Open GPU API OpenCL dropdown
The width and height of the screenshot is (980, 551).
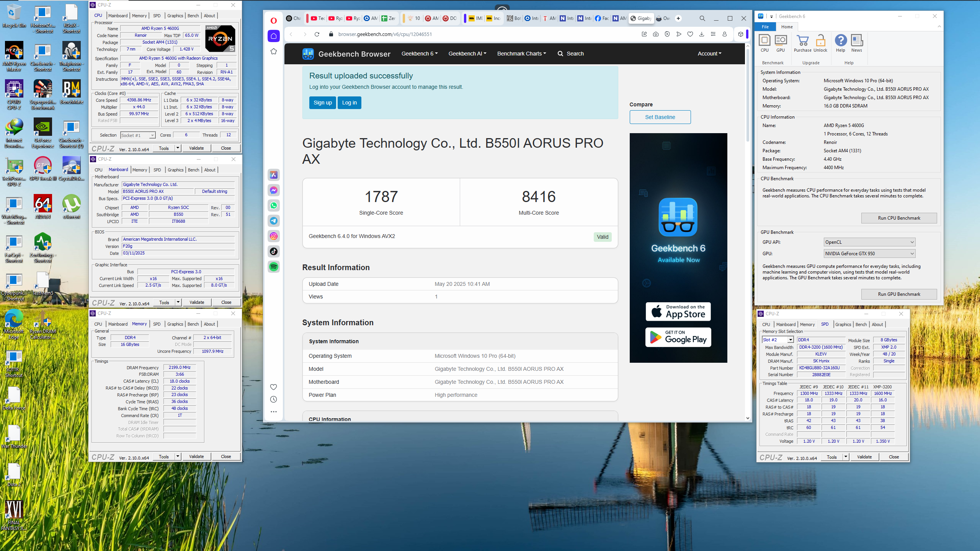[869, 242]
